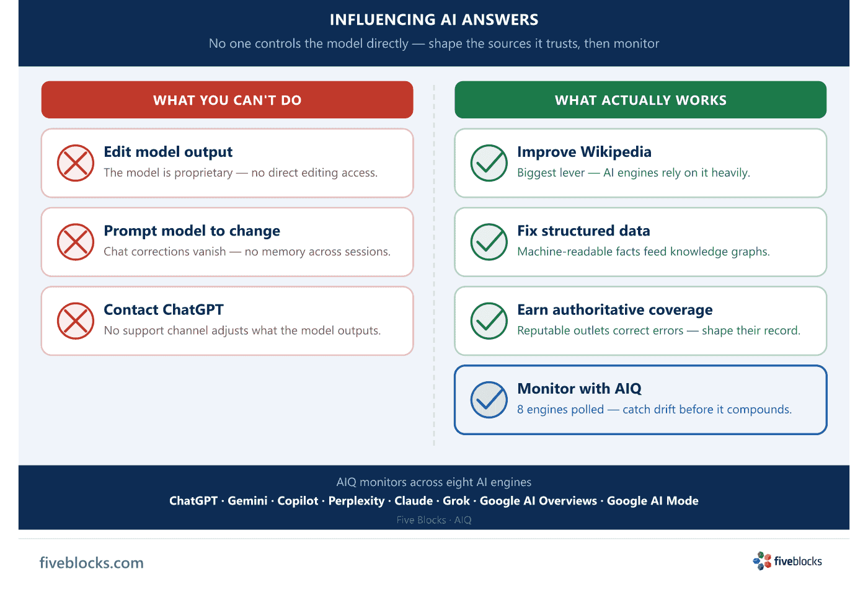The width and height of the screenshot is (868, 592).
Task: Click the green checkmark beside Improve Wikipedia
Action: [489, 163]
